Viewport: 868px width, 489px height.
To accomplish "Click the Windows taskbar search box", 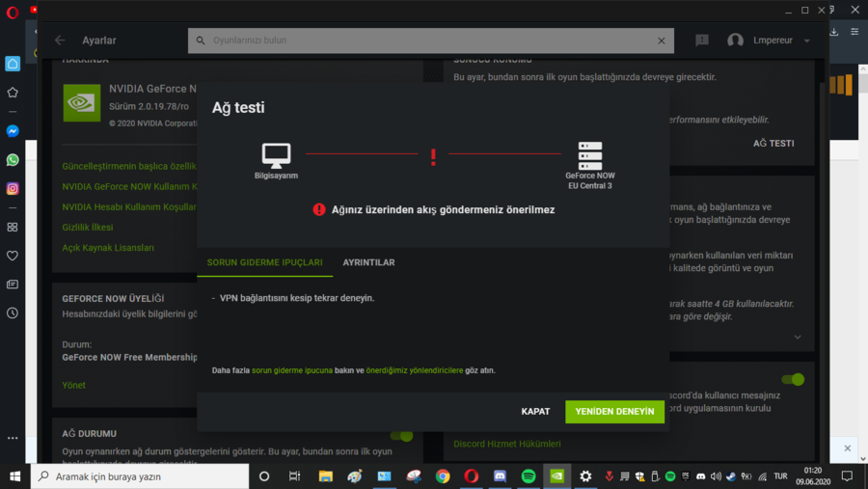I will [x=140, y=476].
